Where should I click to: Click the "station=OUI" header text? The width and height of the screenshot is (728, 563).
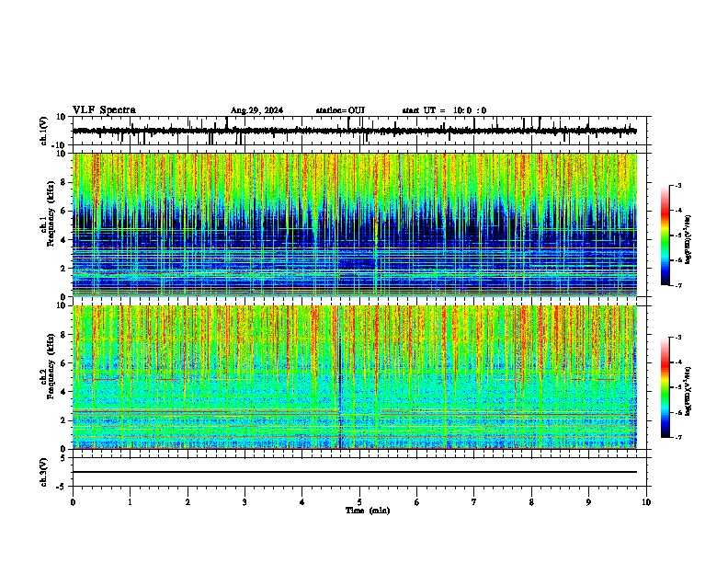340,110
